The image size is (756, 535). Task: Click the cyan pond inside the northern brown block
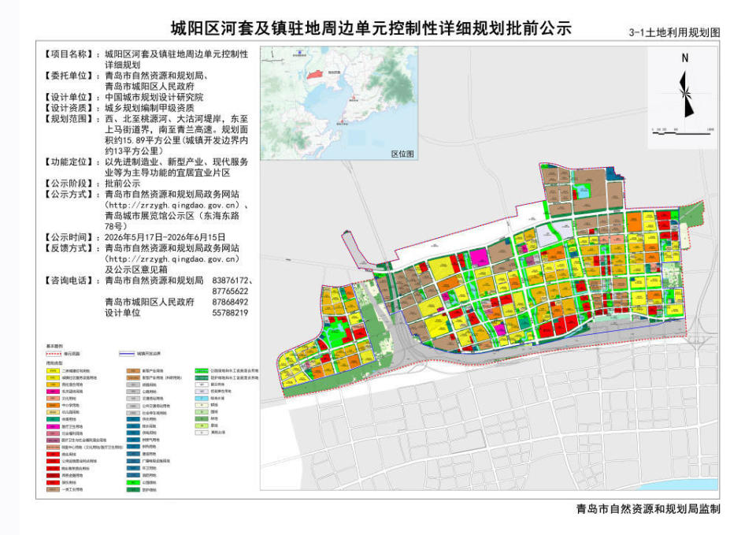coord(583,191)
